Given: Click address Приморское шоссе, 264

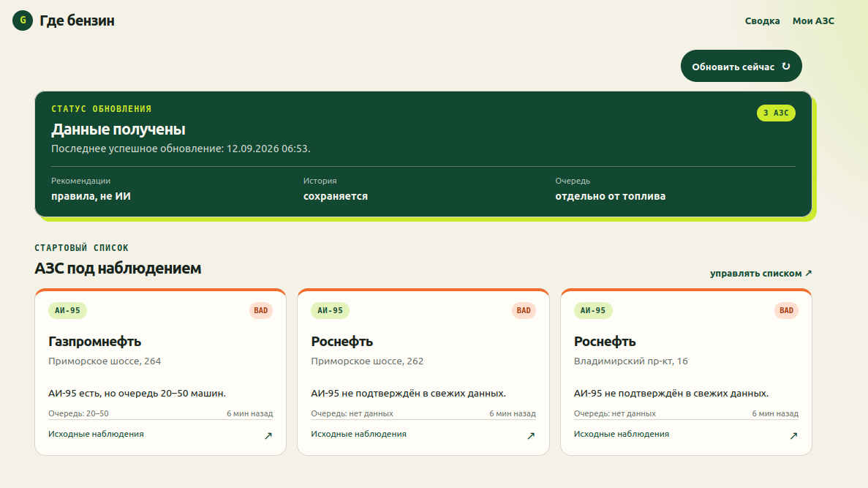Looking at the screenshot, I should point(105,361).
